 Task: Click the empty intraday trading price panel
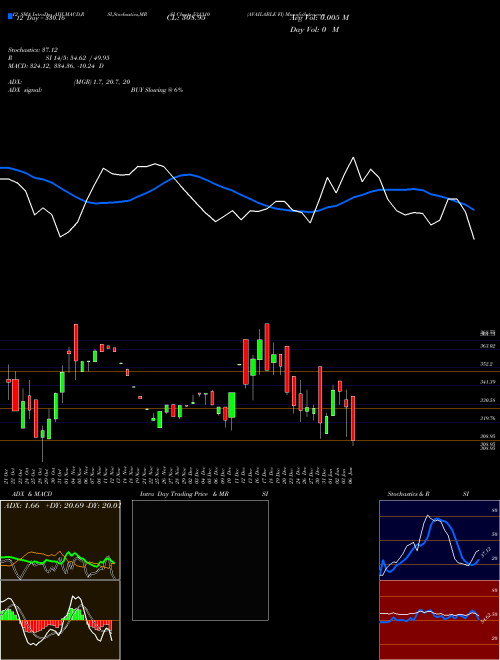click(x=200, y=560)
